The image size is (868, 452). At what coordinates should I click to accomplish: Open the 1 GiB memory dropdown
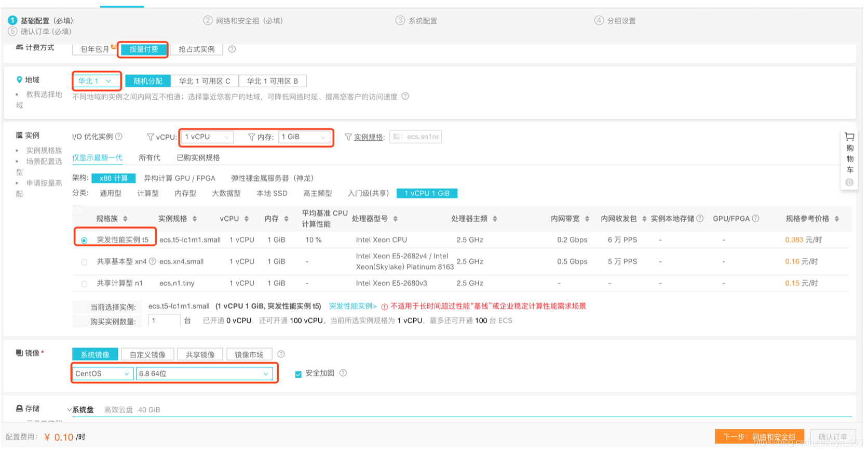point(304,137)
